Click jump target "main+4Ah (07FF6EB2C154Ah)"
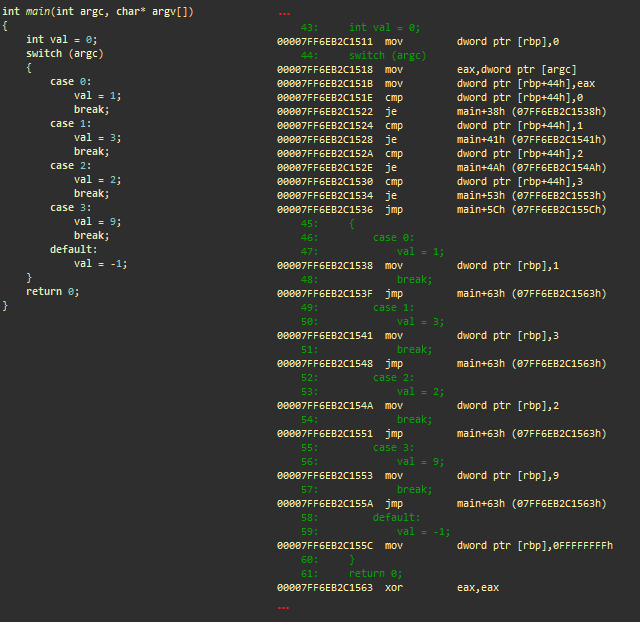The width and height of the screenshot is (640, 622). pyautogui.click(x=531, y=168)
